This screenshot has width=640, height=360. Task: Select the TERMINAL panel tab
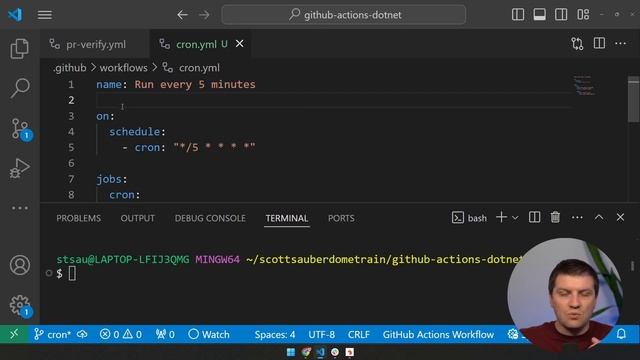click(287, 218)
